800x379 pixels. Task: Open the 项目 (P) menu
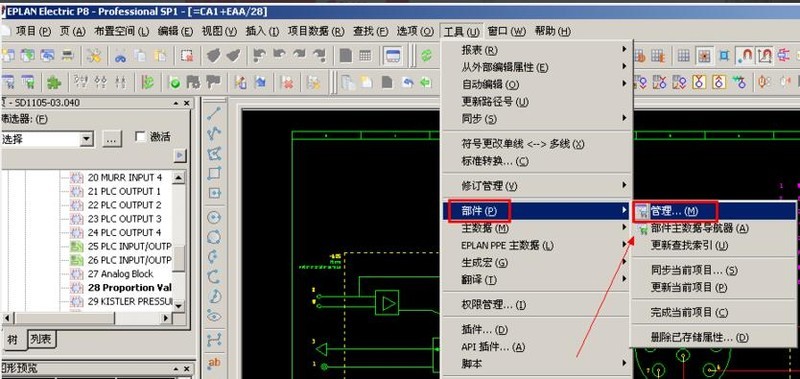click(33, 31)
